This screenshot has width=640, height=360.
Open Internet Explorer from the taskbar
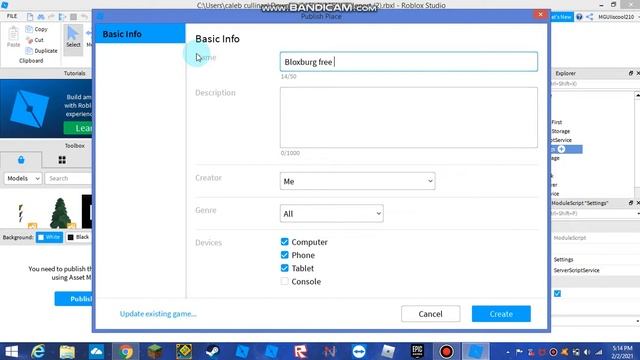click(x=38, y=351)
